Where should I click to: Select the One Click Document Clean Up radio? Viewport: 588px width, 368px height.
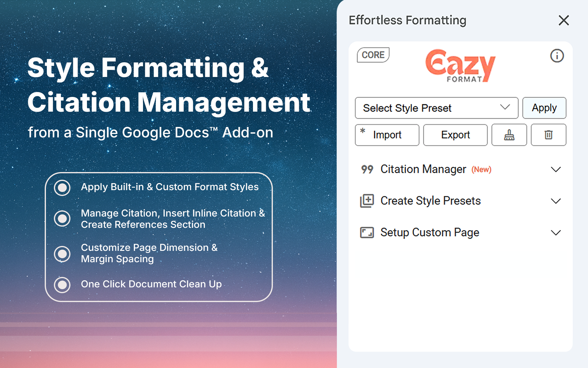coord(62,285)
